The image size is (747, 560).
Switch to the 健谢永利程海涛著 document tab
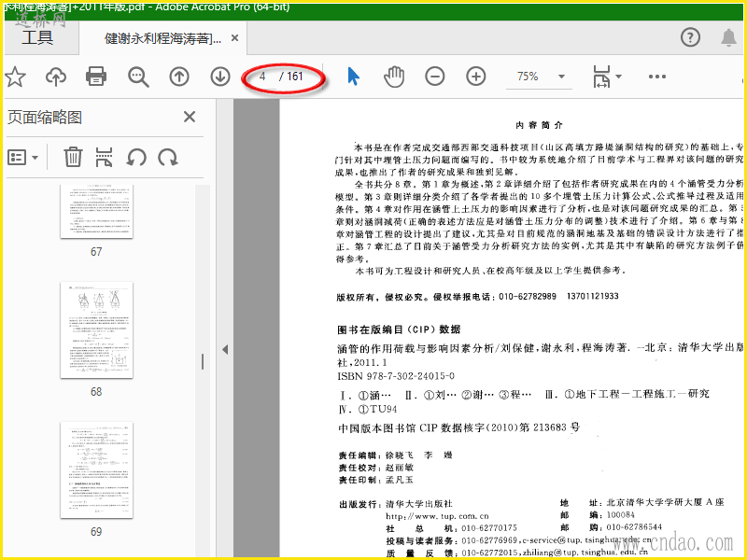click(x=162, y=38)
